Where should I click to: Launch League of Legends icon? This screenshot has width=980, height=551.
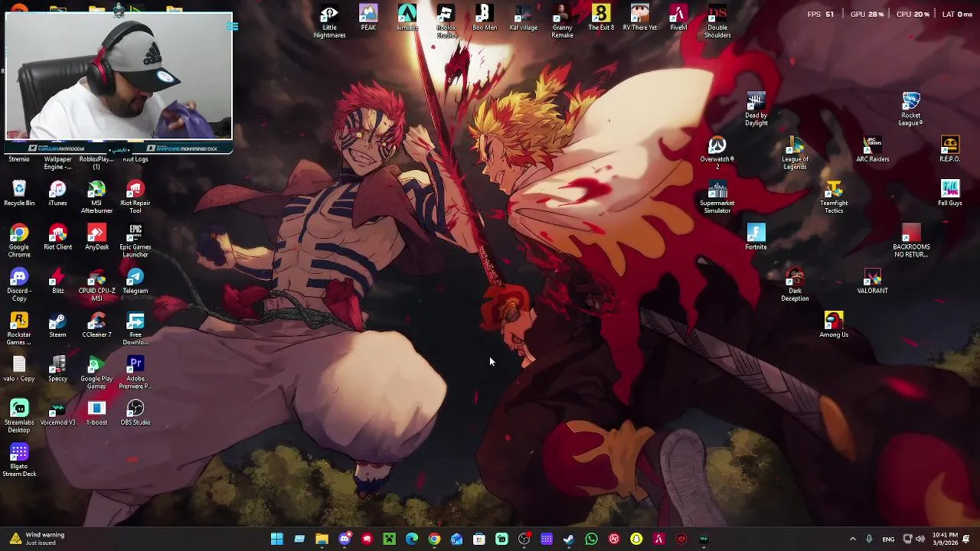(795, 152)
